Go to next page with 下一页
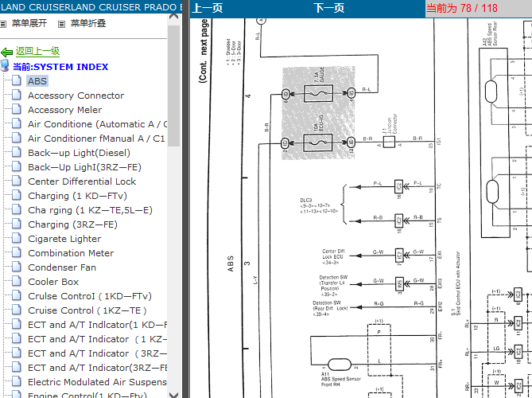The width and height of the screenshot is (532, 398). click(x=328, y=8)
